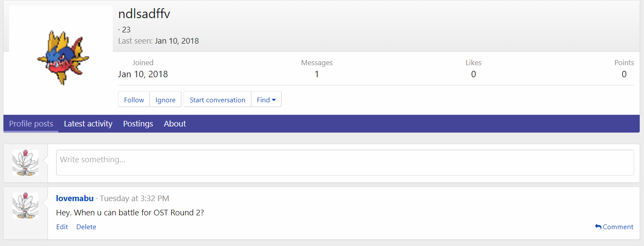Click the Likes count of 0
Viewport: 644px width, 246px height.
(x=473, y=74)
